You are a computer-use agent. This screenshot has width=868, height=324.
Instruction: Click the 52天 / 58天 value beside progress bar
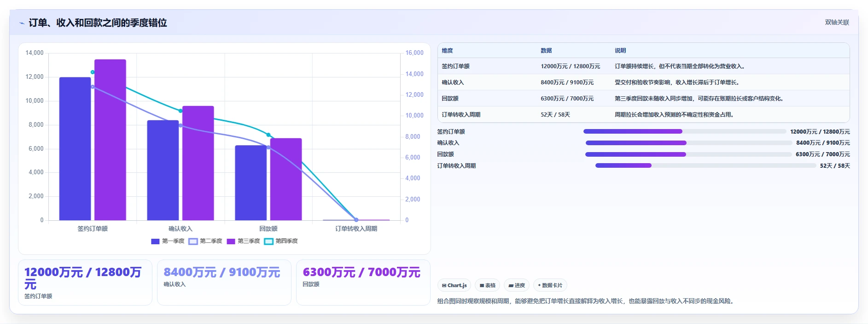[835, 166]
